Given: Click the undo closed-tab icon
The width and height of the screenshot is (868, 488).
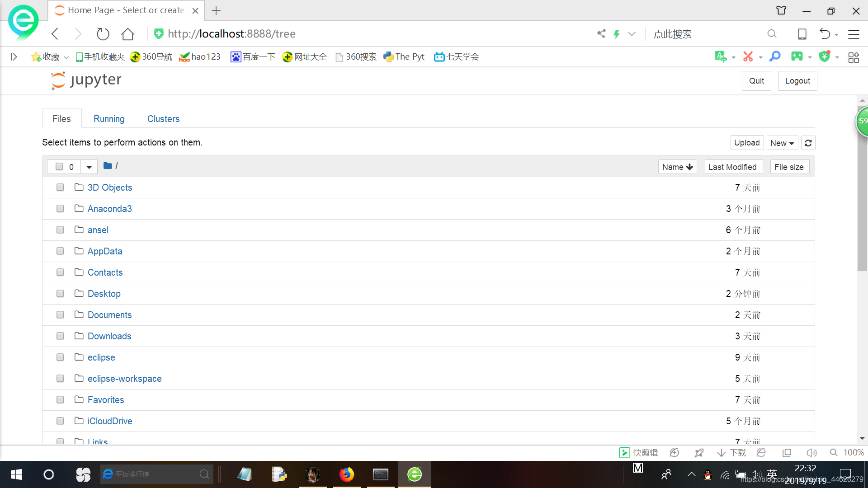Looking at the screenshot, I should pos(825,34).
